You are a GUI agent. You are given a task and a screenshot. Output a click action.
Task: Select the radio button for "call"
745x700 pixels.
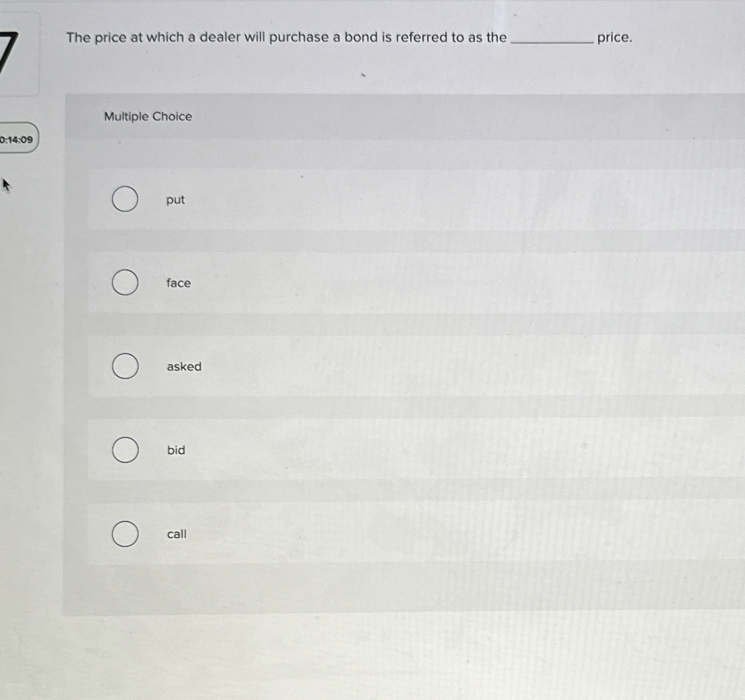pyautogui.click(x=124, y=534)
